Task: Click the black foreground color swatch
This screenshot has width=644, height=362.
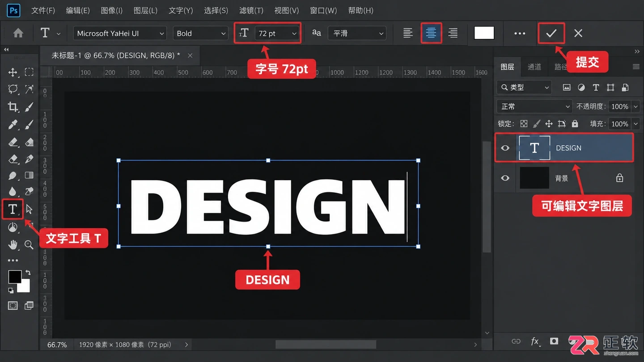Action: (15, 277)
